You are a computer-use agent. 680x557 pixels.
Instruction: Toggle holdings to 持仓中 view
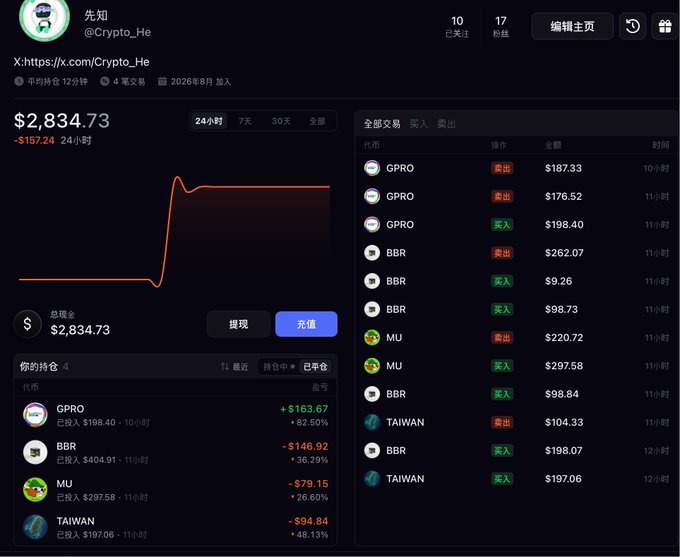click(x=279, y=367)
